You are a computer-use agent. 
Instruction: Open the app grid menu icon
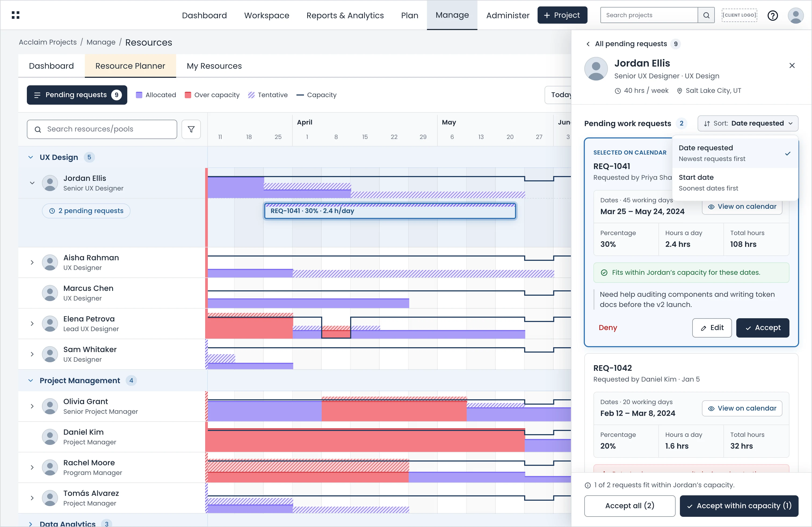[16, 15]
